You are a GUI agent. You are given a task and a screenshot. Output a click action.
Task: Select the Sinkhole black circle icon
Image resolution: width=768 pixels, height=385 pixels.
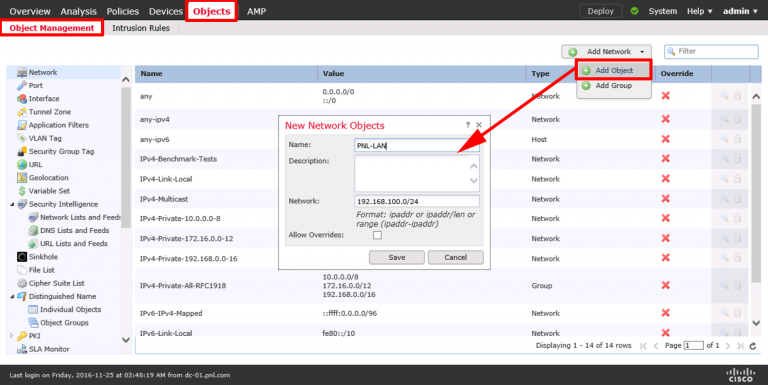tap(22, 257)
